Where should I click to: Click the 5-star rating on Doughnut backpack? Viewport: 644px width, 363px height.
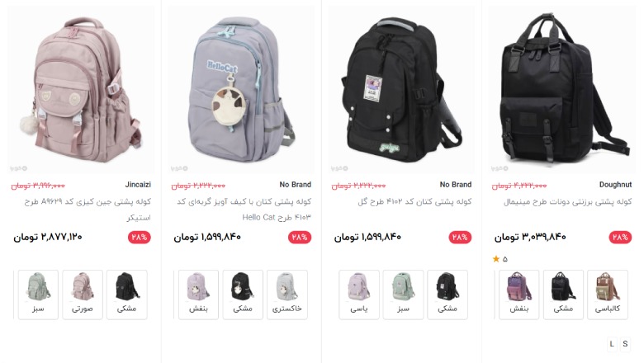point(500,259)
